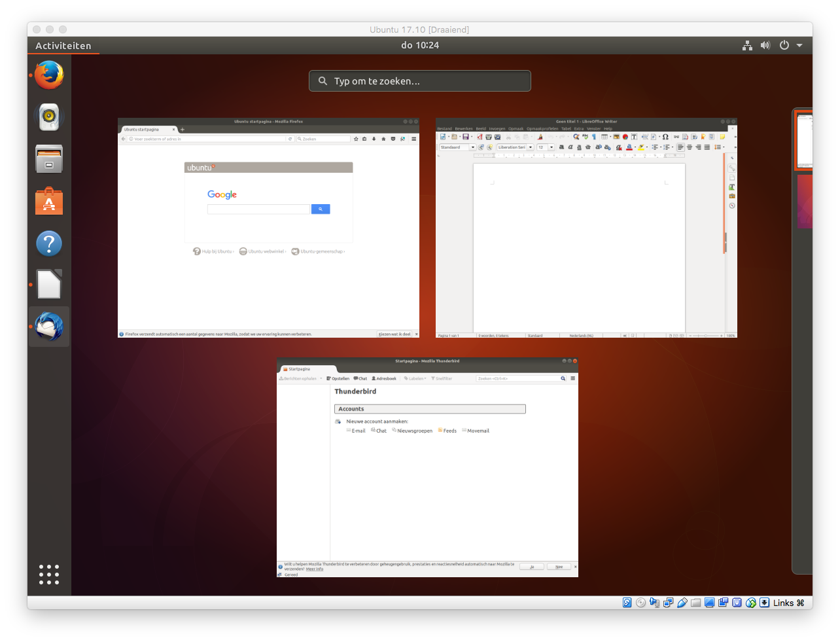This screenshot has height=642, width=840.
Task: Open Firefox from the dock
Action: pyautogui.click(x=49, y=75)
